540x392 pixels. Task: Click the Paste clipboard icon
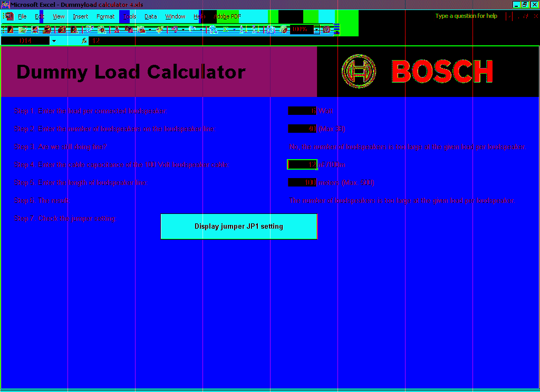141,30
